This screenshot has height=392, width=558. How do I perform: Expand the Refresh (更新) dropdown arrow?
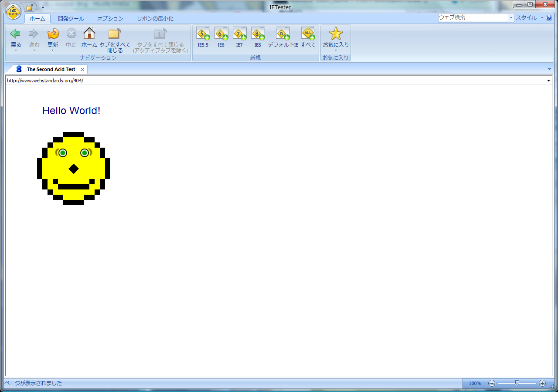[53, 50]
